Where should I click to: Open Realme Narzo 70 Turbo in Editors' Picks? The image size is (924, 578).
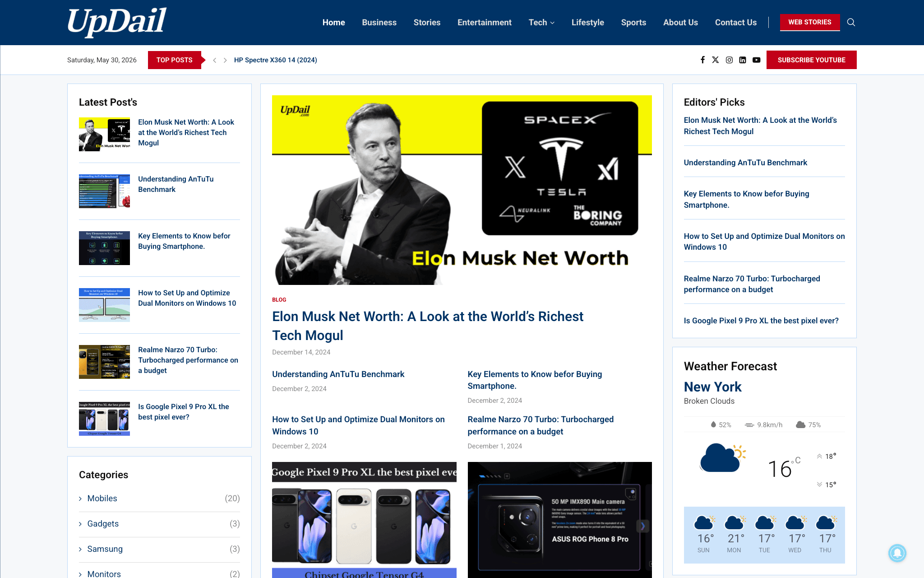(752, 284)
